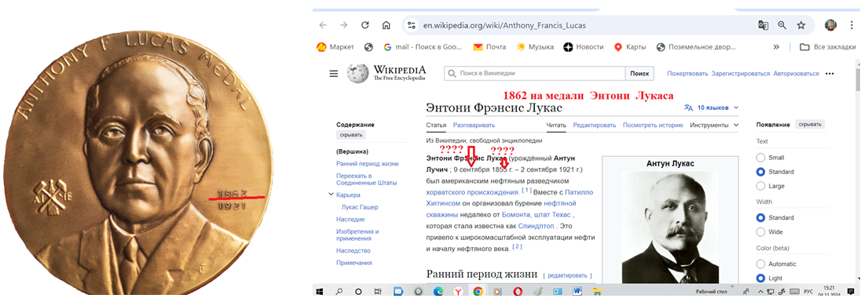Open Wikipedia hamburger main menu
The height and width of the screenshot is (302, 868).
tap(333, 74)
